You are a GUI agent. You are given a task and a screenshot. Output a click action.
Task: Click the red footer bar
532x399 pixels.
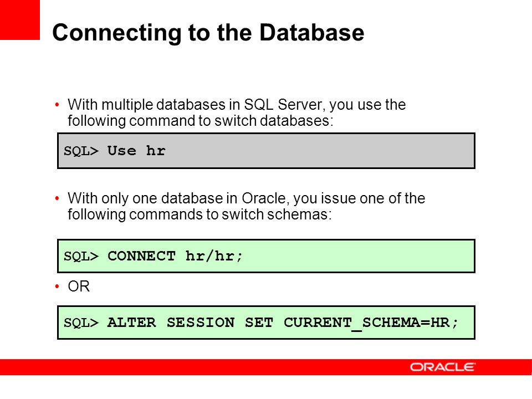(266, 367)
